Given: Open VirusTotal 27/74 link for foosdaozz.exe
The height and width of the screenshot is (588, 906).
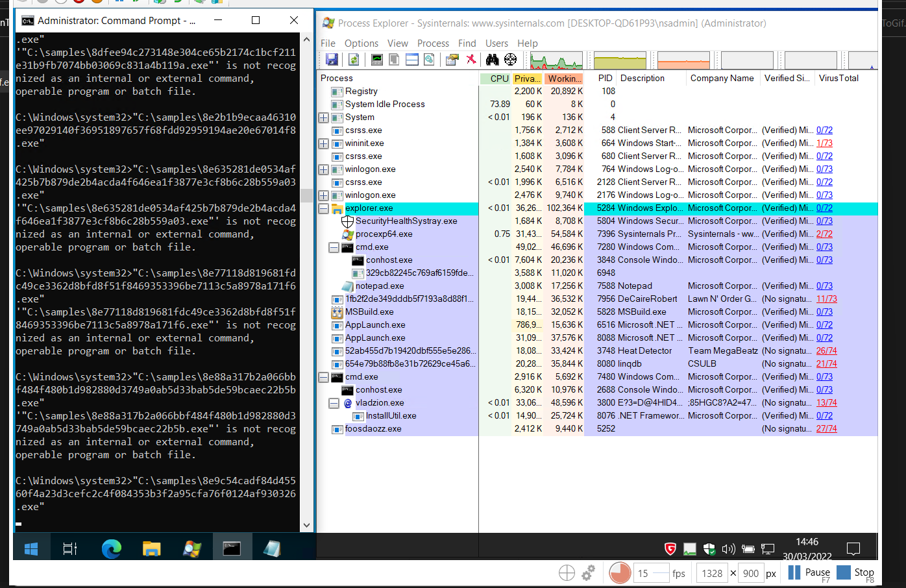Looking at the screenshot, I should [x=826, y=429].
